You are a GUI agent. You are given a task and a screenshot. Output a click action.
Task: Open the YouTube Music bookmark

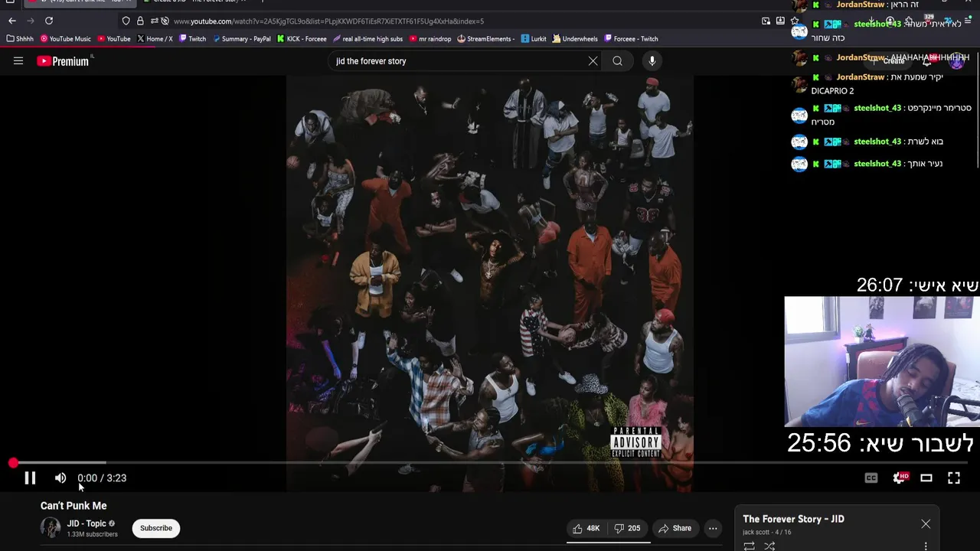[x=65, y=39]
